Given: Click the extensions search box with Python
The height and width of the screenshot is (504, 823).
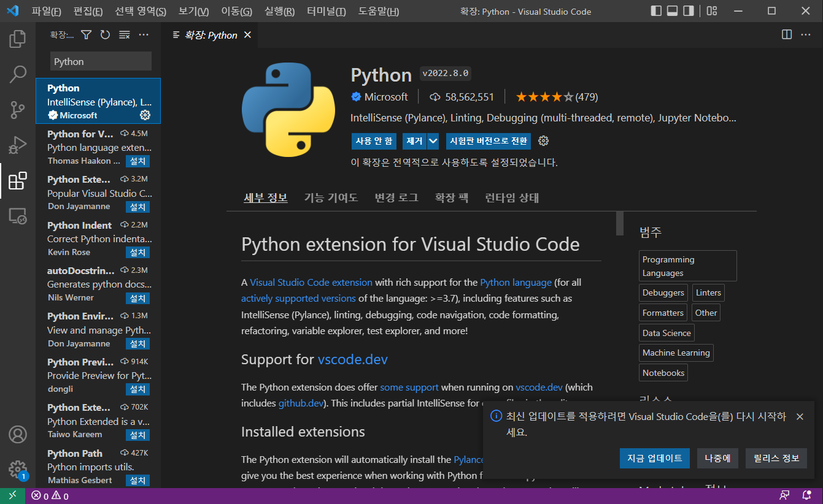Looking at the screenshot, I should pyautogui.click(x=101, y=61).
